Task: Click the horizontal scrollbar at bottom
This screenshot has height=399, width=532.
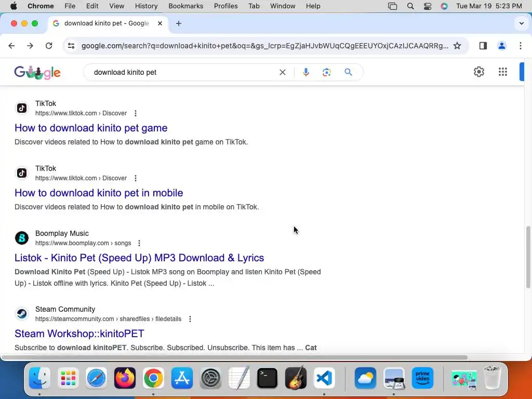Action: pos(234,357)
